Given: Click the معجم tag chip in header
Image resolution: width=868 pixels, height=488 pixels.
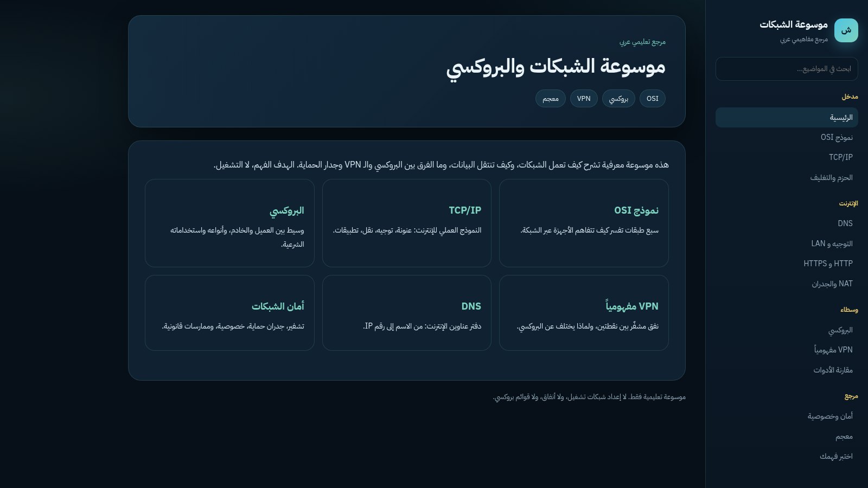Looking at the screenshot, I should tap(551, 99).
